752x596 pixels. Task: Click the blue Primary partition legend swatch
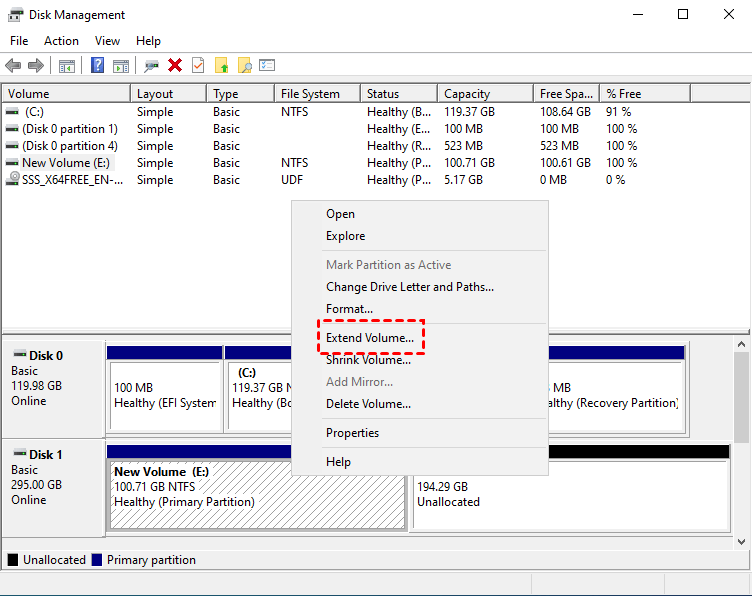pyautogui.click(x=97, y=560)
